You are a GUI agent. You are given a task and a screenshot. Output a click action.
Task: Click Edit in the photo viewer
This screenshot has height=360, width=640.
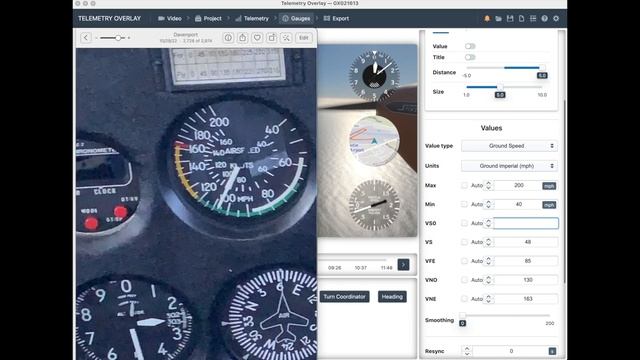pos(304,38)
